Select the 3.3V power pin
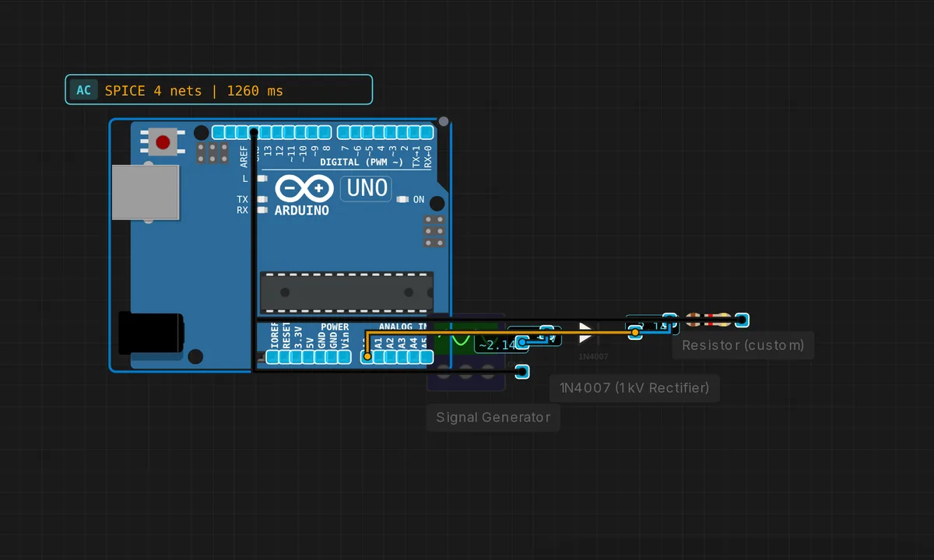 coord(297,357)
